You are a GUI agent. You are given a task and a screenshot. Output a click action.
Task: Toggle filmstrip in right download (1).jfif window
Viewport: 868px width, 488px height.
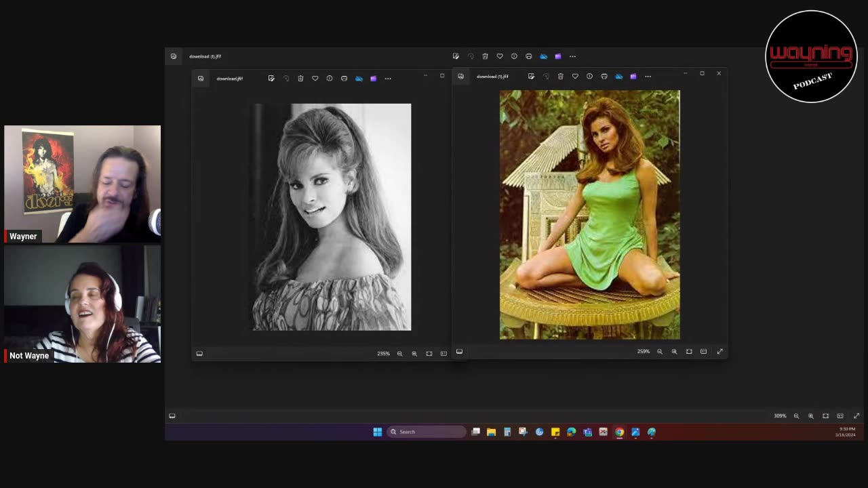tap(459, 352)
